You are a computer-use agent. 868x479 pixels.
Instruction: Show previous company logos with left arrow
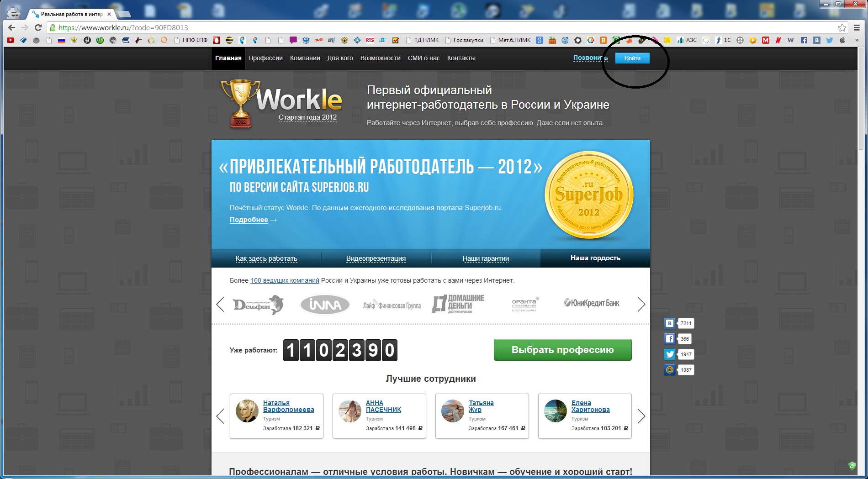220,304
